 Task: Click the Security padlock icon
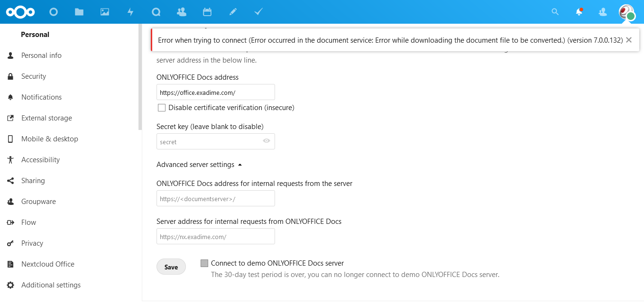[10, 76]
